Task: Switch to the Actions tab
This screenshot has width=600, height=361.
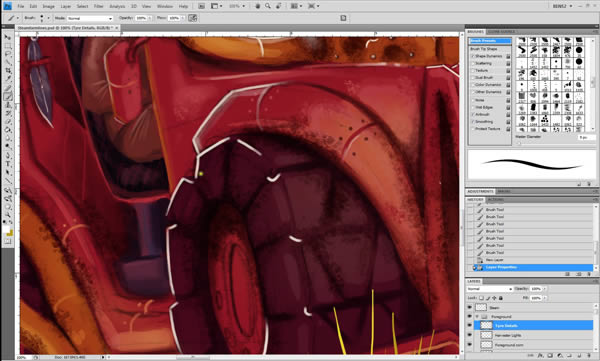Action: (x=495, y=200)
